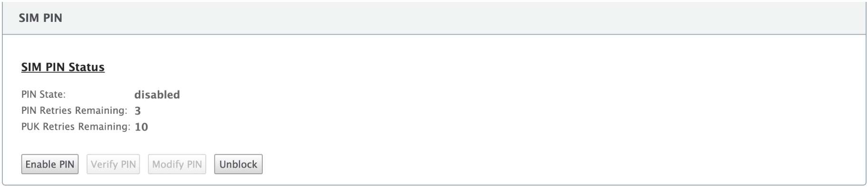Click the SIM PIN panel title
Viewport: 868px width, 187px height.
[40, 18]
